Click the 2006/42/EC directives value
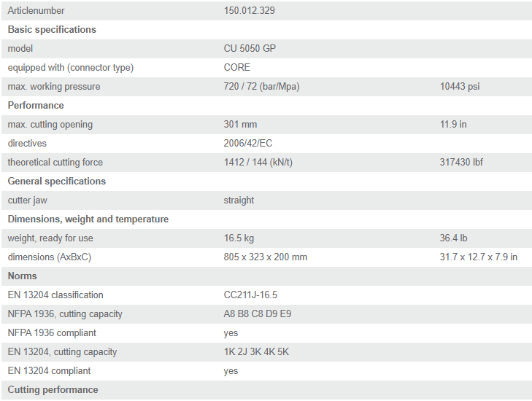 [248, 144]
